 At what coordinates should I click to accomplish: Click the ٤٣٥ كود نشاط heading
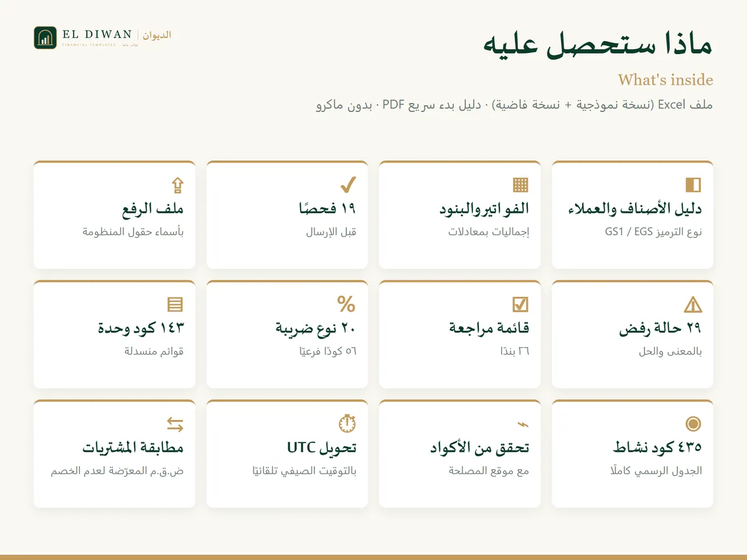pos(657,448)
